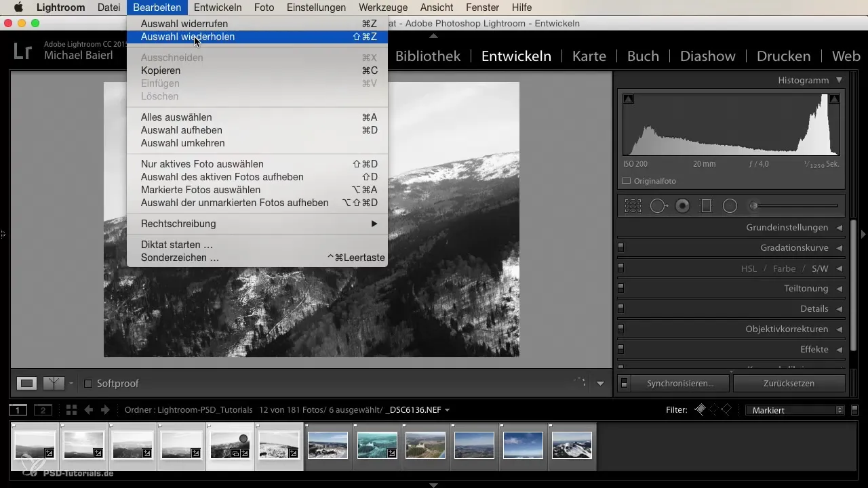Screen dimensions: 868x488
Task: Choose Kopieren in the Bearbeiten menu
Action: click(x=257, y=70)
